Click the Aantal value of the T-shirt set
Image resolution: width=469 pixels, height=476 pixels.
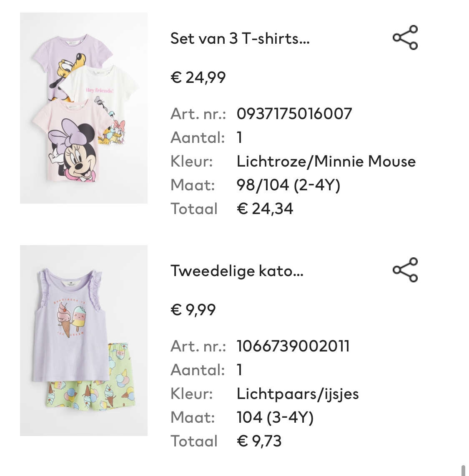240,137
